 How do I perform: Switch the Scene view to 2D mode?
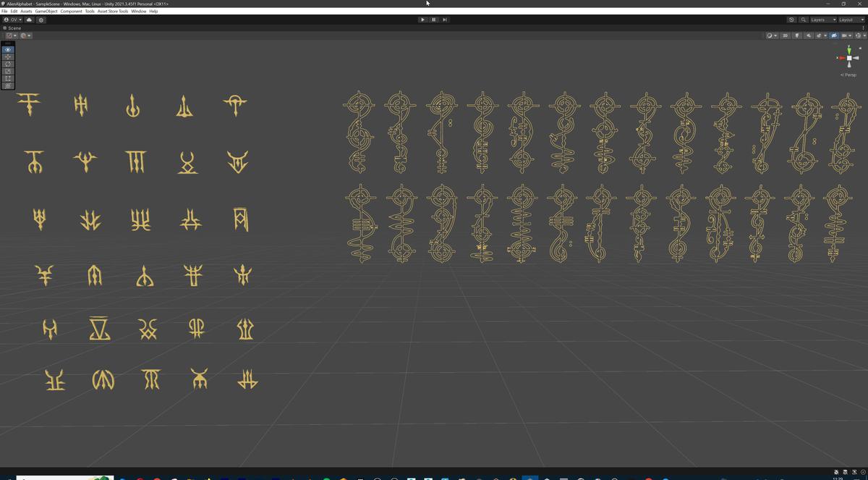(786, 35)
